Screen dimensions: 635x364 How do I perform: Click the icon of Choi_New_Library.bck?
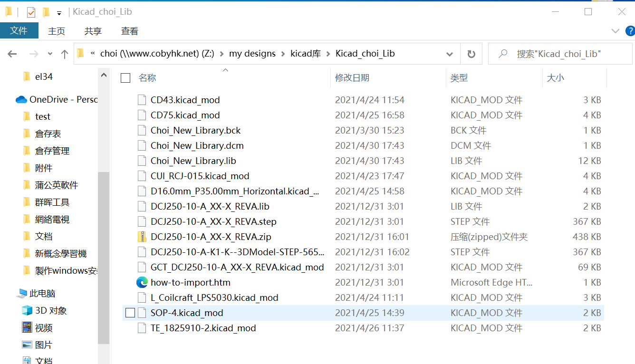[x=142, y=130]
